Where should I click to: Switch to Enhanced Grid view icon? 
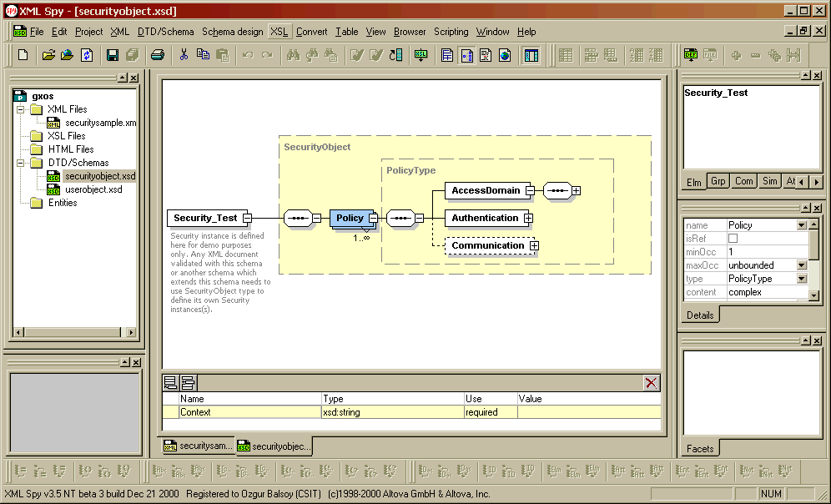point(447,55)
